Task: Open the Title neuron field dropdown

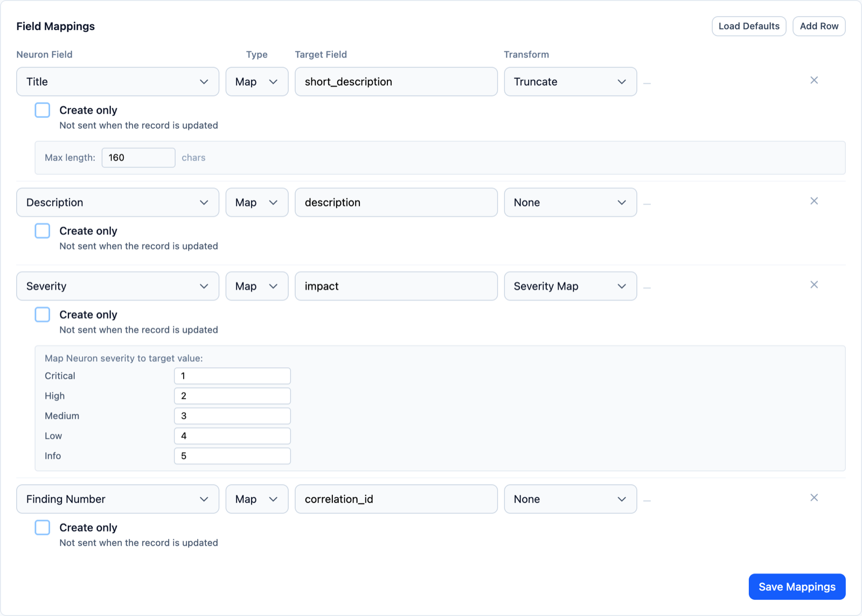Action: [x=118, y=82]
